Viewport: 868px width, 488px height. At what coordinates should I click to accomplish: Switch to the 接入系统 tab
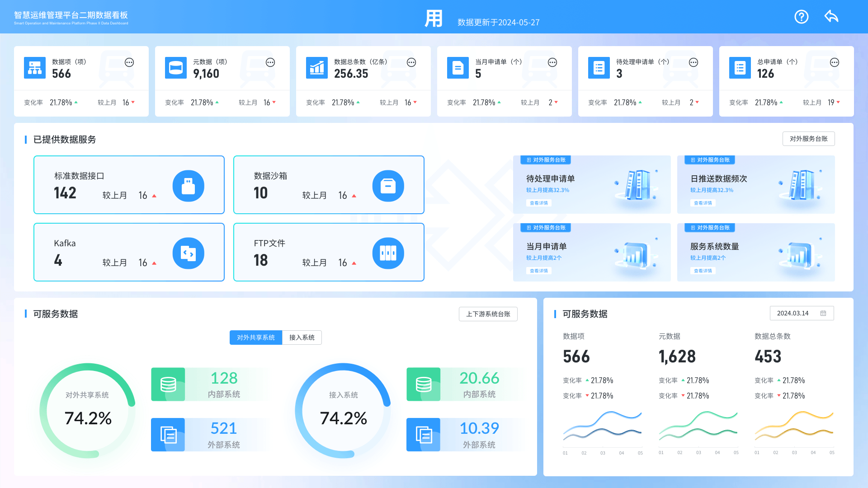302,338
